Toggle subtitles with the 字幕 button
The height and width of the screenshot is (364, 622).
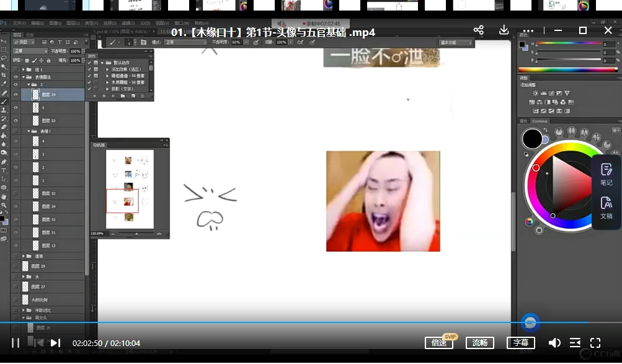pyautogui.click(x=520, y=343)
